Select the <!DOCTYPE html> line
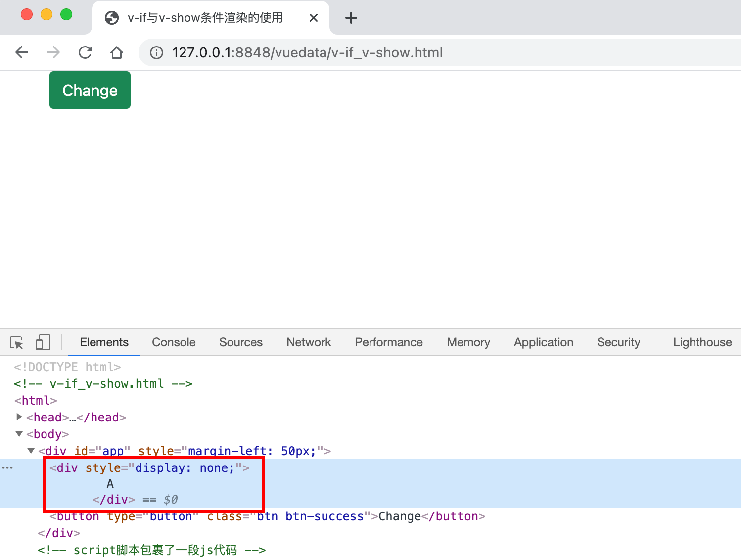The height and width of the screenshot is (560, 741). coord(67,367)
